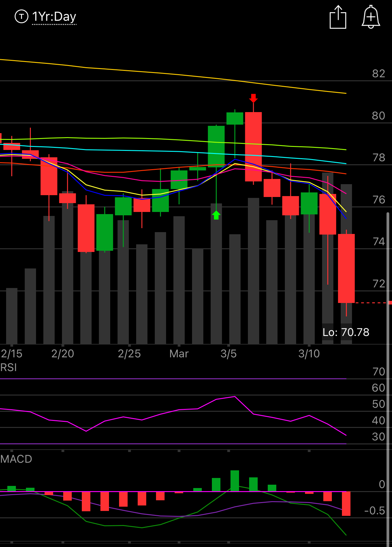The height and width of the screenshot is (547, 392).
Task: Tap the MACD -0.5 axis label
Action: pyautogui.click(x=375, y=511)
